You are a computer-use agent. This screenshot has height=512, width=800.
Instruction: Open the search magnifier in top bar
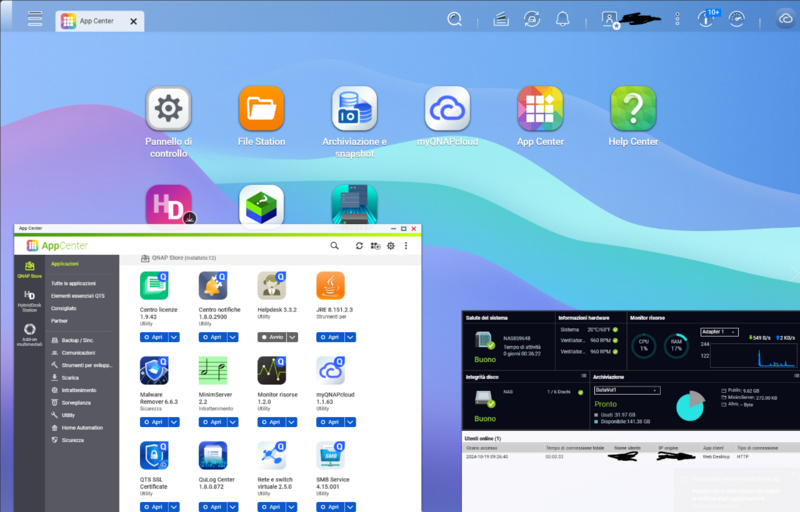coord(454,19)
